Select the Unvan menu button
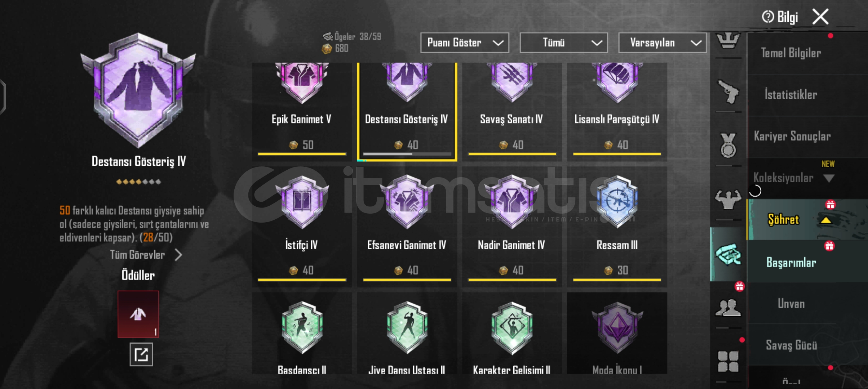Image resolution: width=868 pixels, height=389 pixels. 791,304
